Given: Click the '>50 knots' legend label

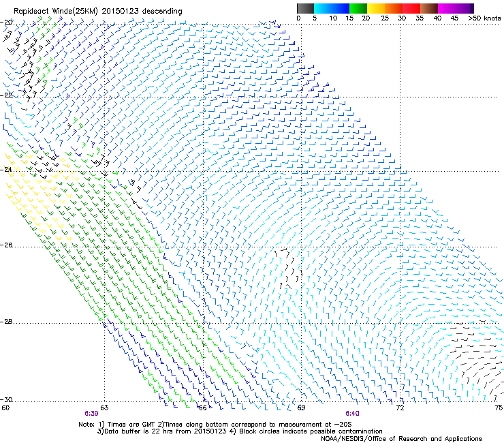Looking at the screenshot, I should [484, 18].
